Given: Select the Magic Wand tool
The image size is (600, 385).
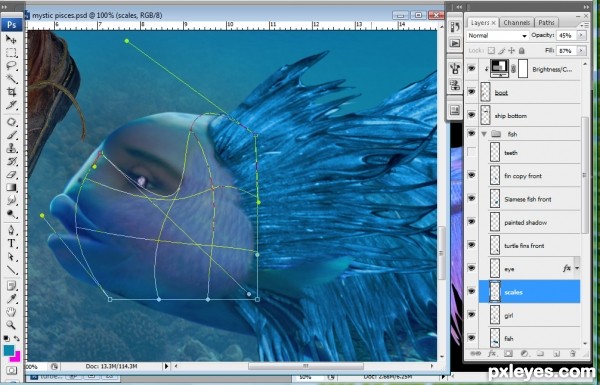Looking at the screenshot, I should 11,79.
